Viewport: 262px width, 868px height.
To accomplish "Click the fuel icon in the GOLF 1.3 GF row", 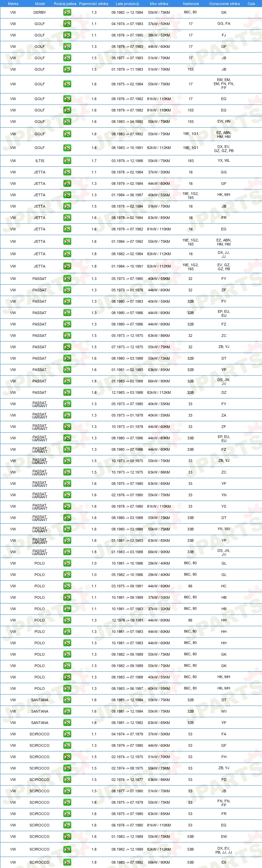I will click(67, 47).
